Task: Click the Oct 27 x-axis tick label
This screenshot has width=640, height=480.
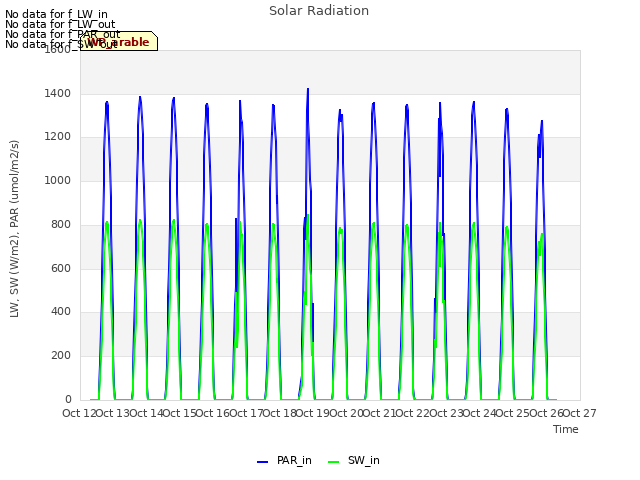Action: [x=580, y=413]
